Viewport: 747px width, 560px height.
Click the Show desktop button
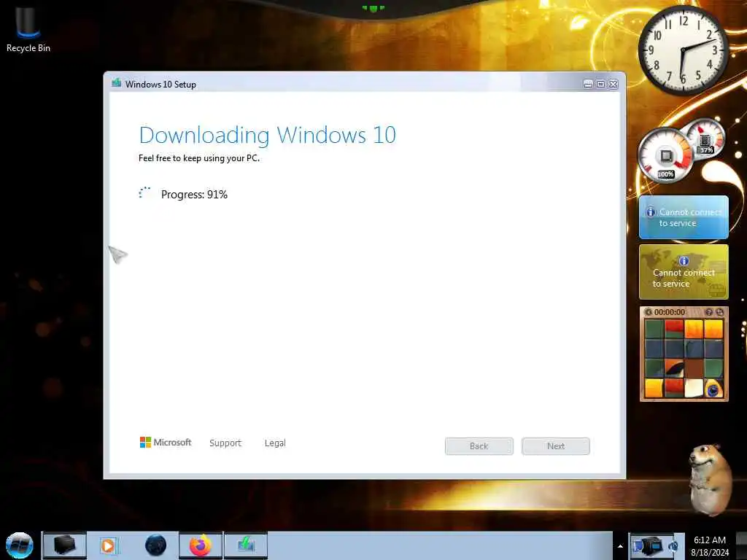point(741,545)
